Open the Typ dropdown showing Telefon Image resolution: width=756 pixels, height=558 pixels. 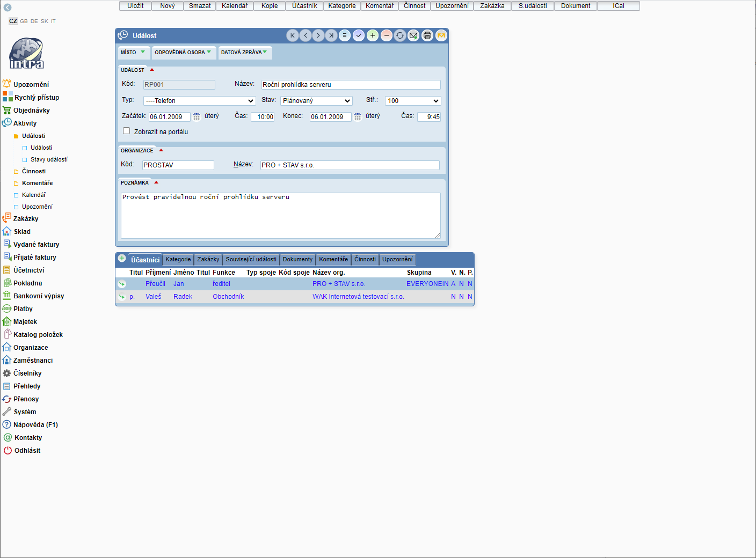coord(199,101)
